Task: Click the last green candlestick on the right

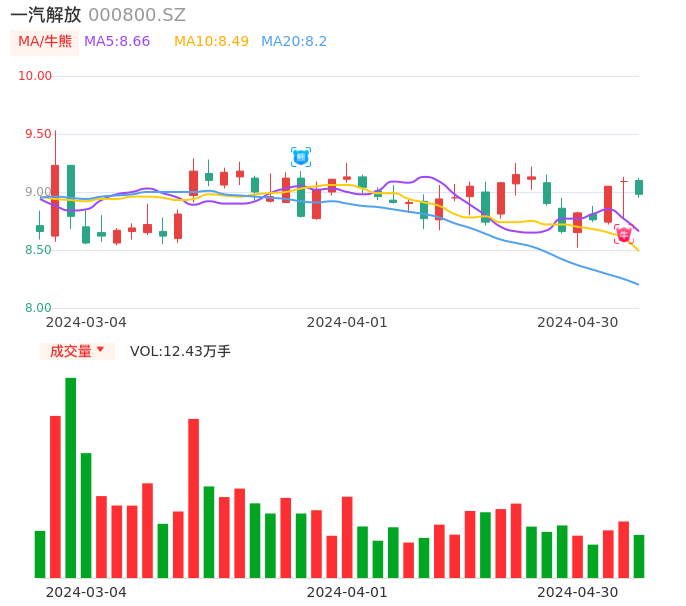Action: click(639, 187)
